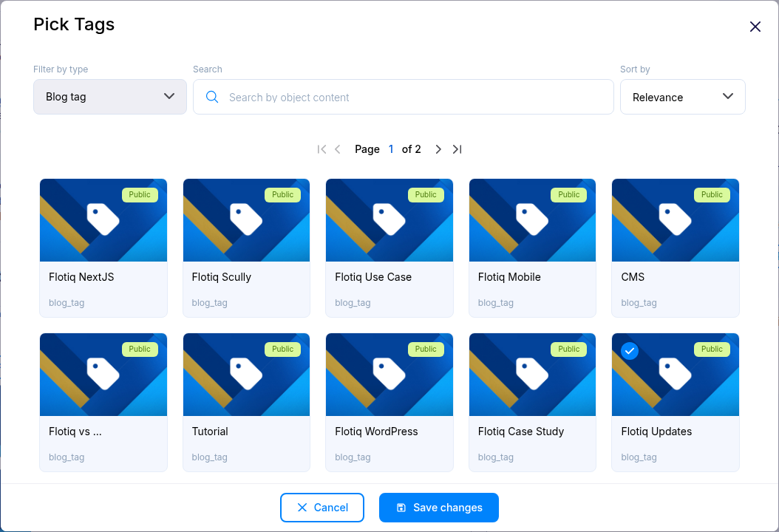The width and height of the screenshot is (779, 532).
Task: Click the search magnifier icon
Action: point(212,97)
